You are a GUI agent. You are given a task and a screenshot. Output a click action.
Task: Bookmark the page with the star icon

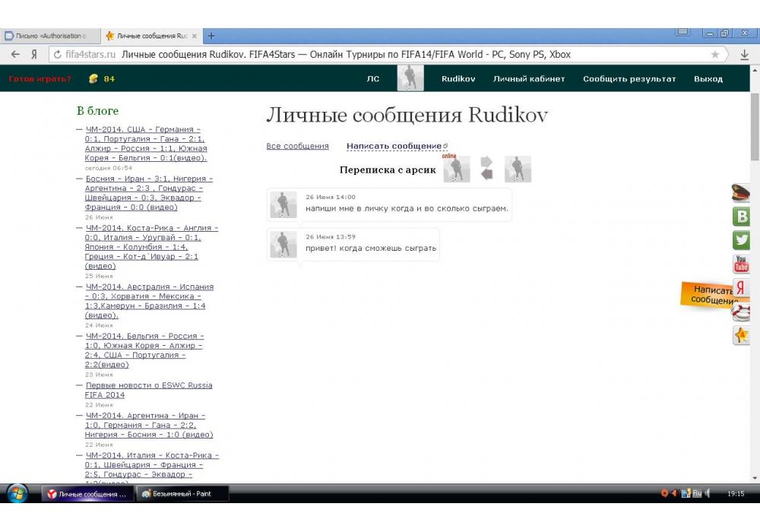coord(714,55)
